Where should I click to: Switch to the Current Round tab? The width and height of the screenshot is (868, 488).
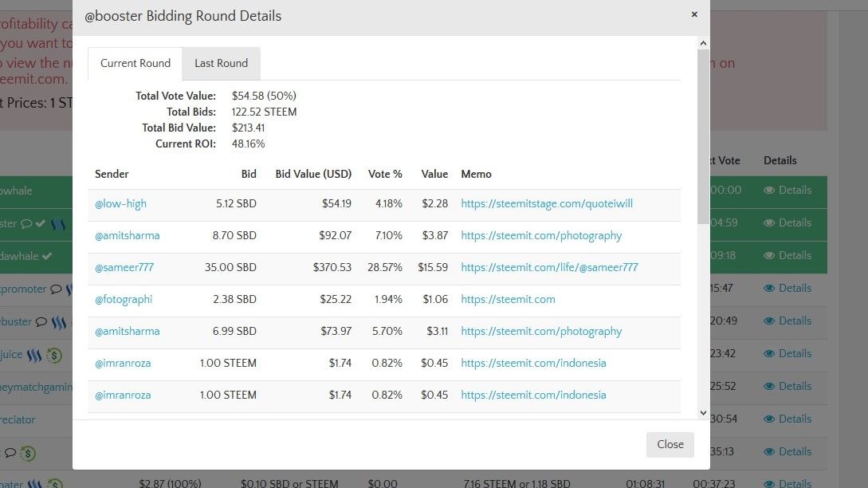(135, 63)
